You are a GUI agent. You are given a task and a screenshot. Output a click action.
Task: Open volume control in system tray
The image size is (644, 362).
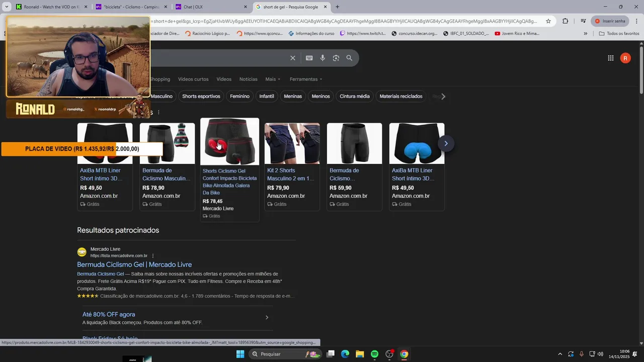[x=600, y=354]
